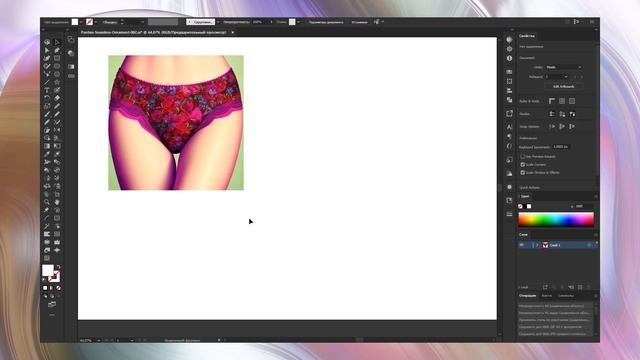Switch to the Операции tab
The width and height of the screenshot is (640, 360).
click(x=527, y=296)
